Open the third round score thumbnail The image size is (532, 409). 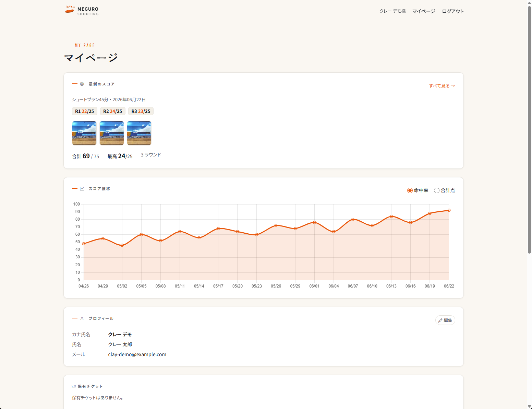[x=139, y=133]
